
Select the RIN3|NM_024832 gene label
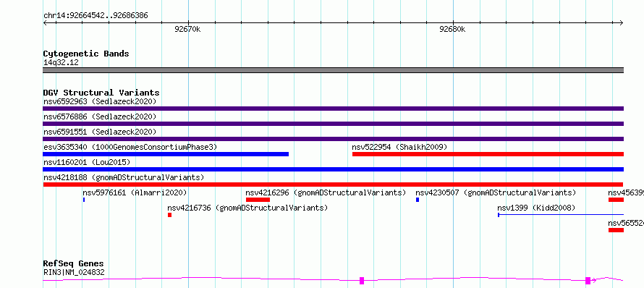74,272
